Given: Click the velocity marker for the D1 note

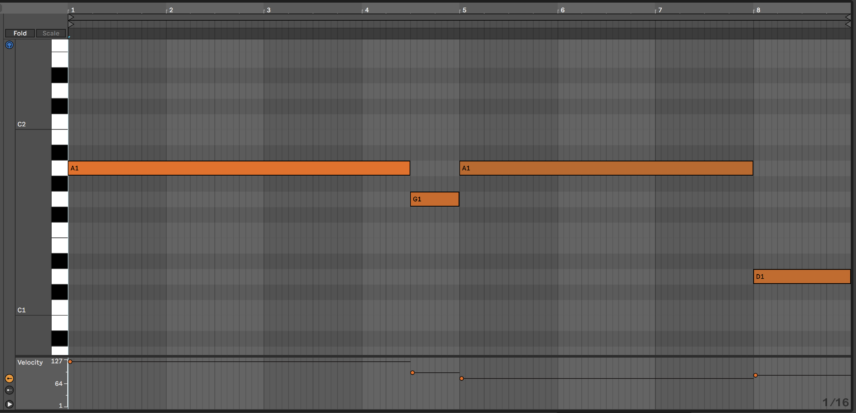Looking at the screenshot, I should (x=756, y=375).
